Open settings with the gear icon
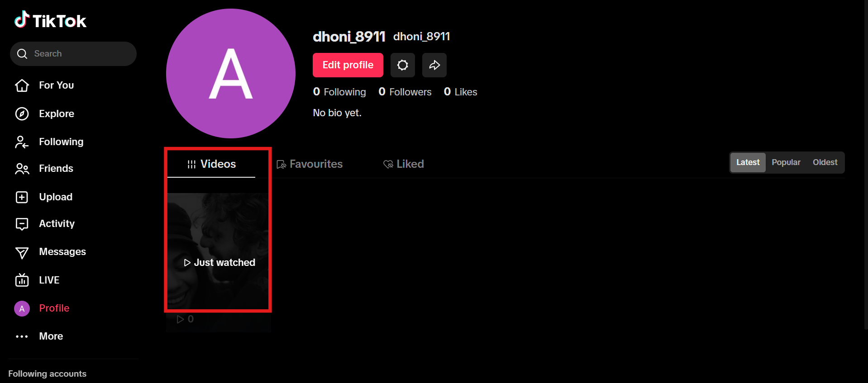The image size is (868, 383). pos(403,65)
